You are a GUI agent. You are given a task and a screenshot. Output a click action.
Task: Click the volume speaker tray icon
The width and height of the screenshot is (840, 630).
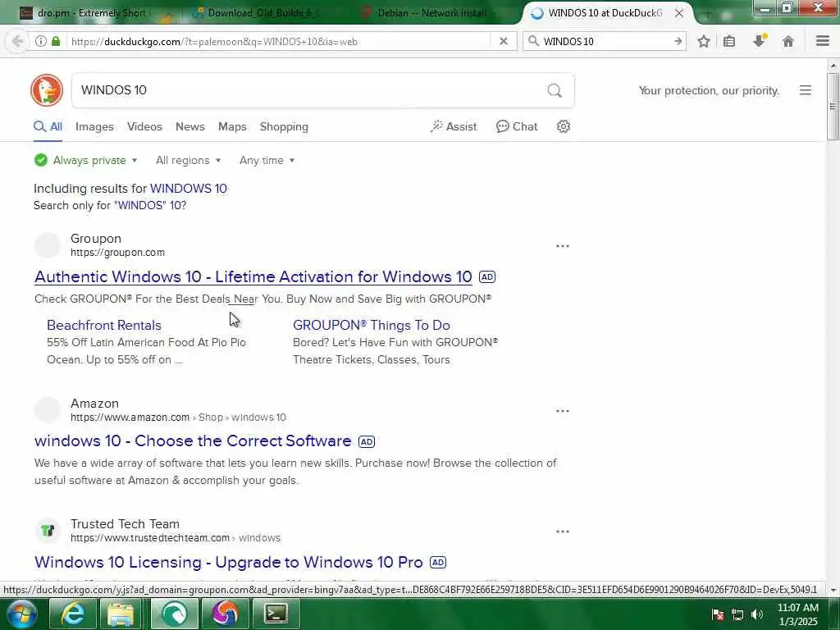point(757,614)
